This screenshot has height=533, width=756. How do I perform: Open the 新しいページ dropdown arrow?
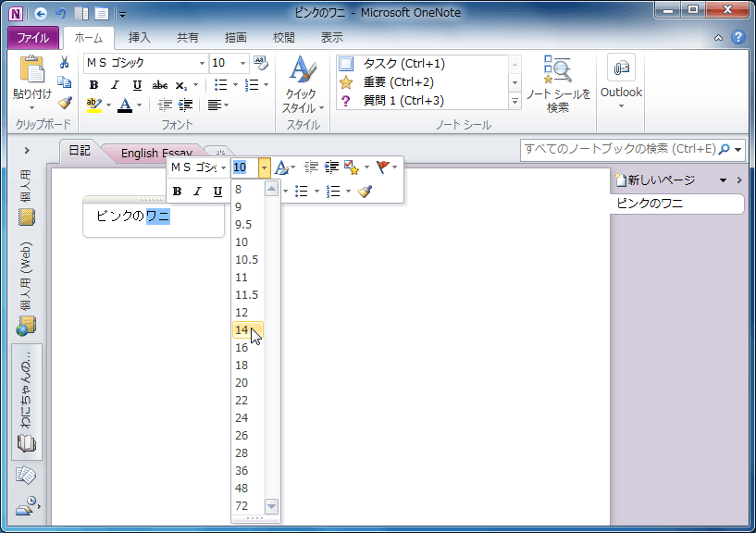pyautogui.click(x=723, y=180)
